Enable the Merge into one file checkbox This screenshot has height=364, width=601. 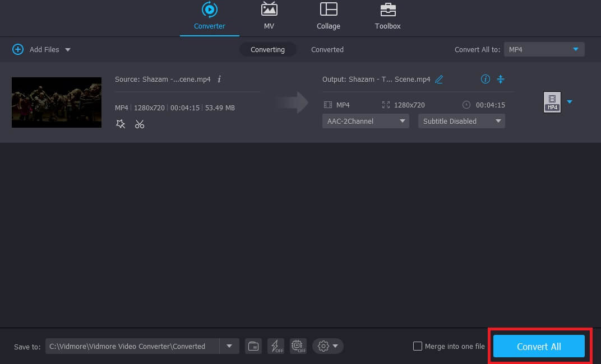tap(418, 346)
